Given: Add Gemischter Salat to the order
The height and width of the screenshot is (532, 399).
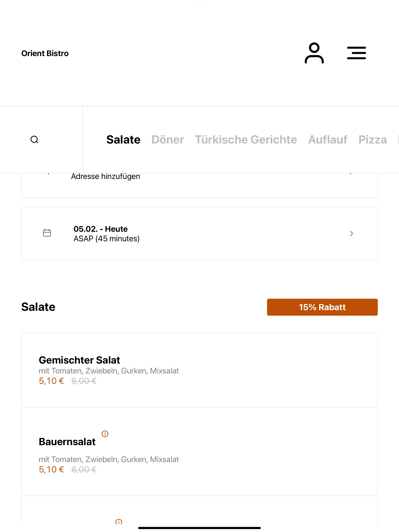Looking at the screenshot, I should (199, 370).
